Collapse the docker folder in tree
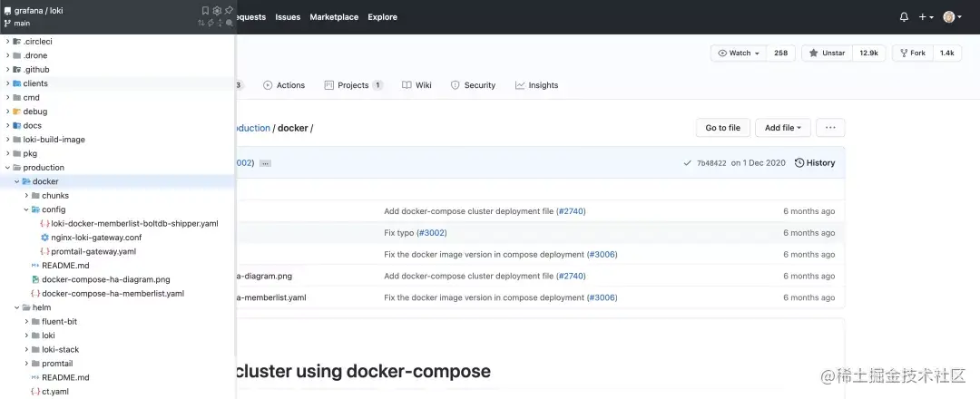The image size is (980, 399). (x=16, y=181)
